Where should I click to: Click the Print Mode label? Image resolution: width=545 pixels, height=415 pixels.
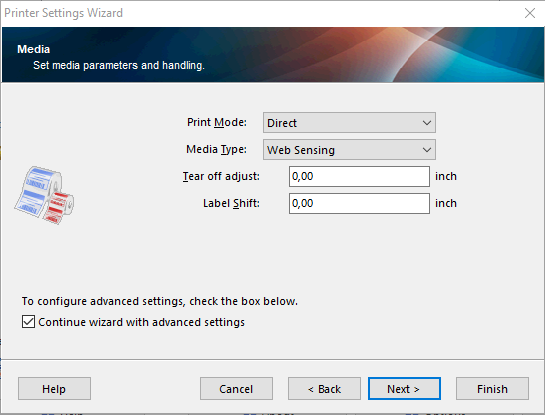(x=217, y=122)
